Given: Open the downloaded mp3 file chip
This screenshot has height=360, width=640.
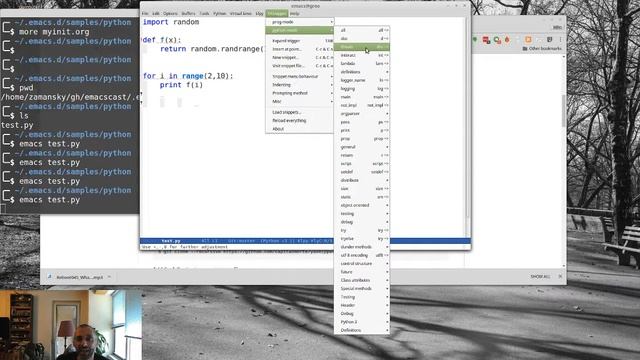Looking at the screenshot, I should tap(76, 277).
